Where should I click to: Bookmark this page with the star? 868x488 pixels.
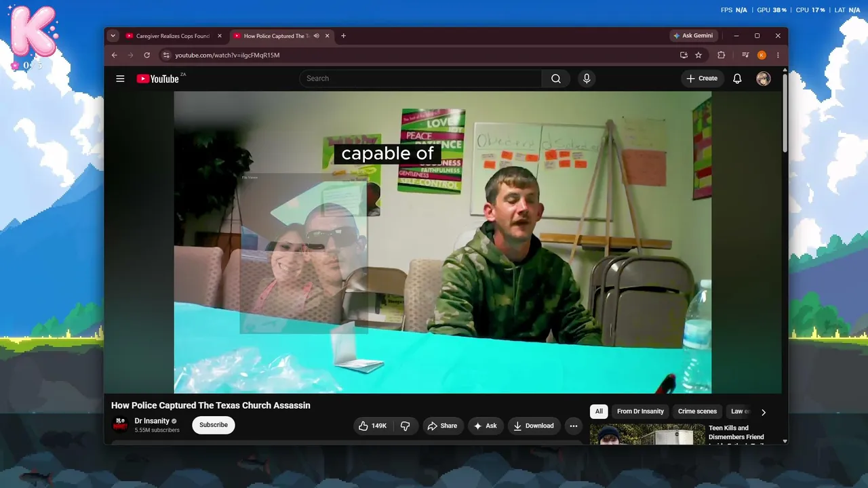pos(698,55)
